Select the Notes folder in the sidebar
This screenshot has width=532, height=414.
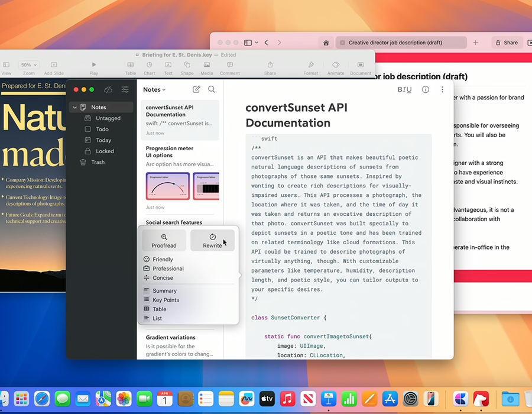[101, 107]
